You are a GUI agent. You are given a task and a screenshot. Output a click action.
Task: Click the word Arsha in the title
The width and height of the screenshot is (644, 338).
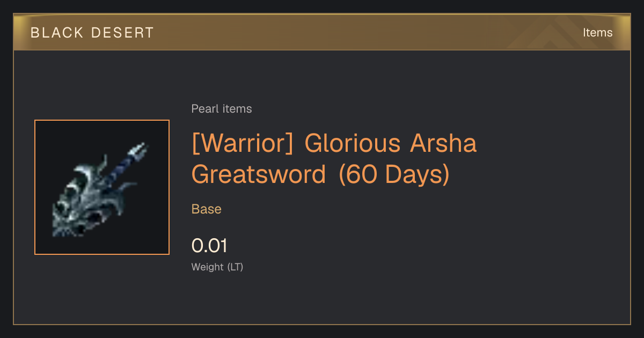pos(443,143)
